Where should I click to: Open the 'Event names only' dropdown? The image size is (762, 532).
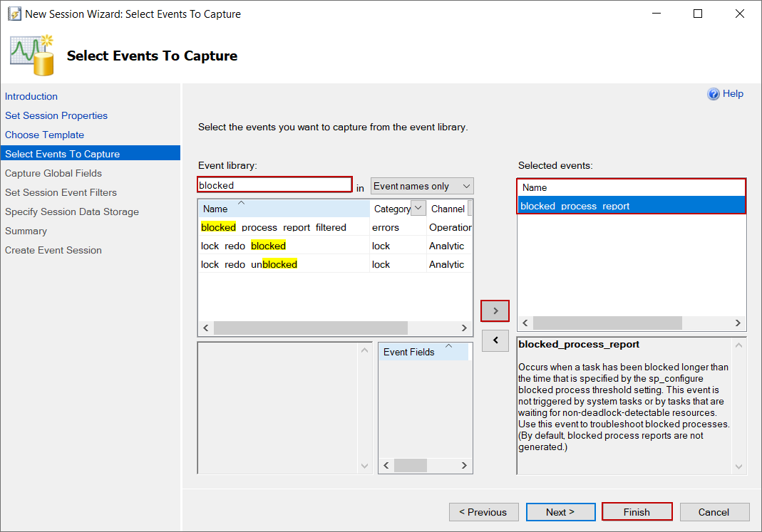422,186
